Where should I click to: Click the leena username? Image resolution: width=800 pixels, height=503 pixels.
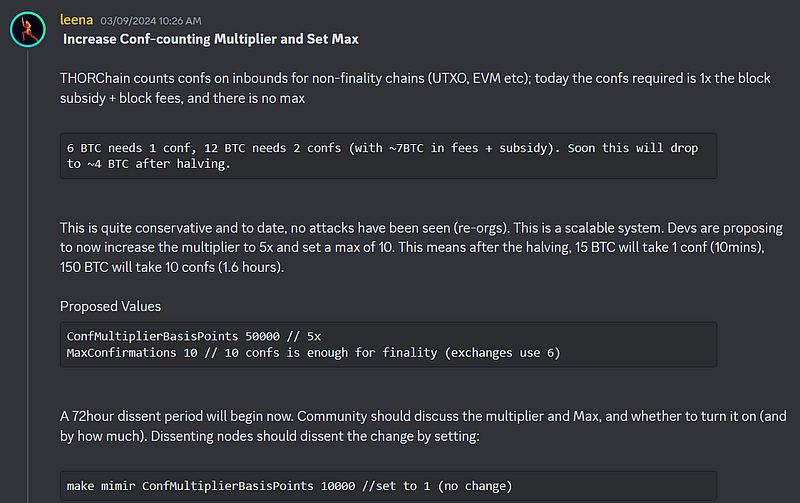pyautogui.click(x=77, y=20)
